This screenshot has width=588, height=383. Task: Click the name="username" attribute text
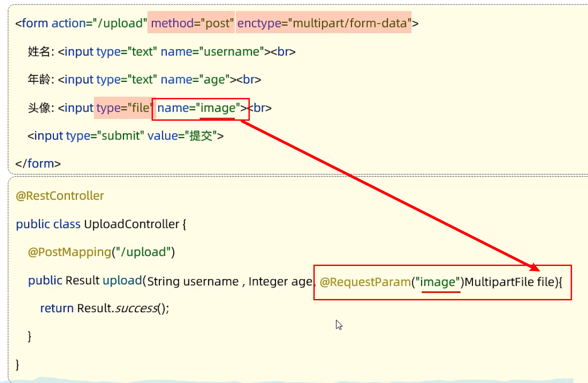pyautogui.click(x=212, y=52)
